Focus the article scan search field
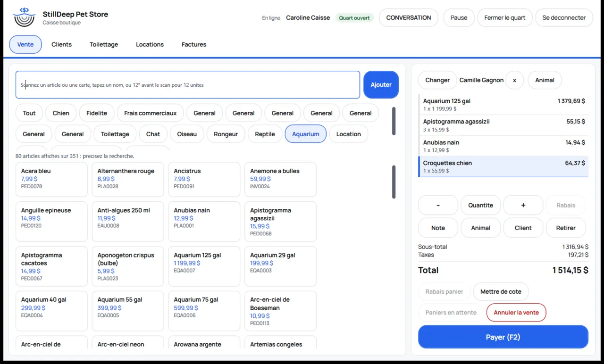604x364 pixels. pos(188,85)
